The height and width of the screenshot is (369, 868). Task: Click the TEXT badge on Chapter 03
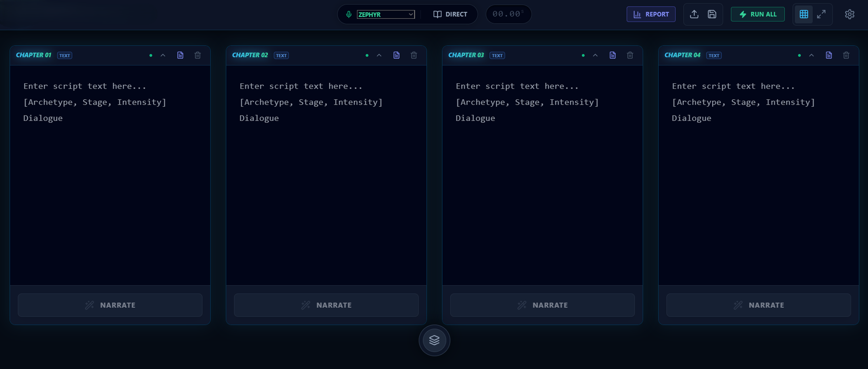coord(497,55)
